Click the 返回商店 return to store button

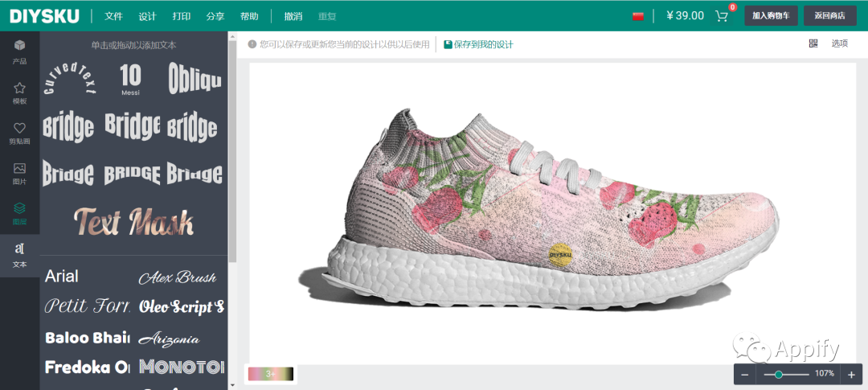[829, 15]
